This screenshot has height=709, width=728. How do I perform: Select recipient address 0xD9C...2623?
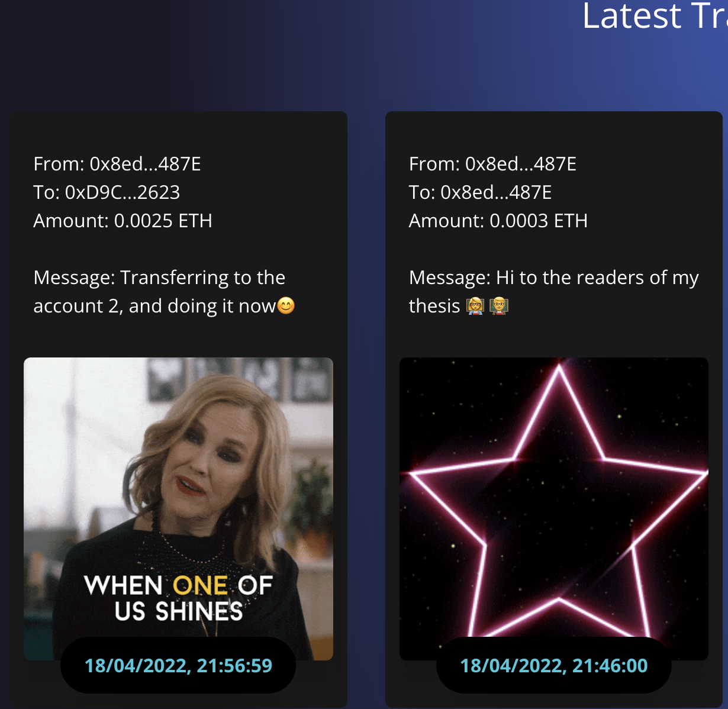(123, 192)
